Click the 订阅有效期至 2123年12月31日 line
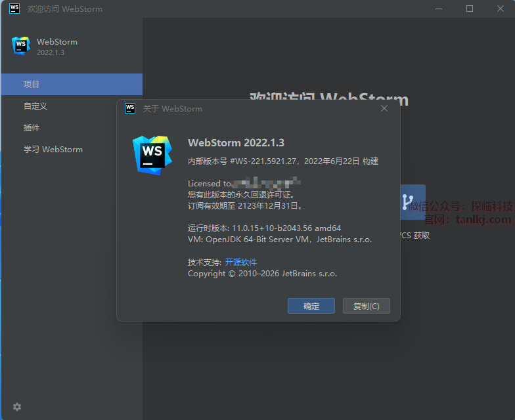The height and width of the screenshot is (420, 515). (245, 206)
